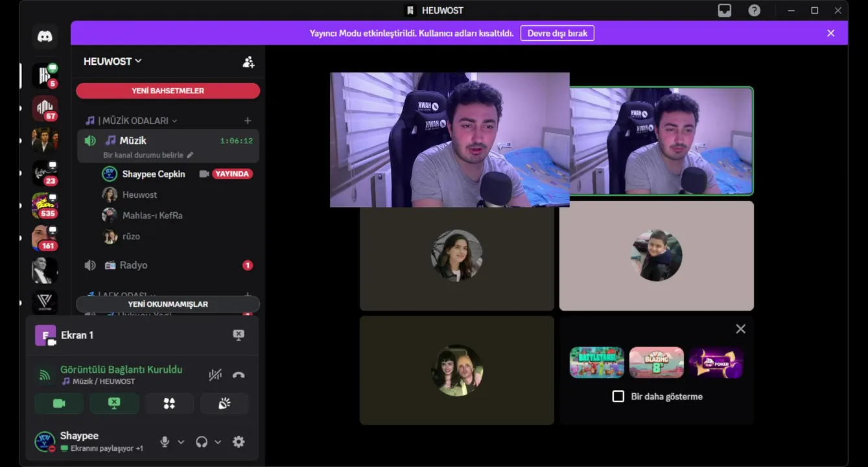Open headphone output options arrow
868x467 pixels.
tap(218, 442)
